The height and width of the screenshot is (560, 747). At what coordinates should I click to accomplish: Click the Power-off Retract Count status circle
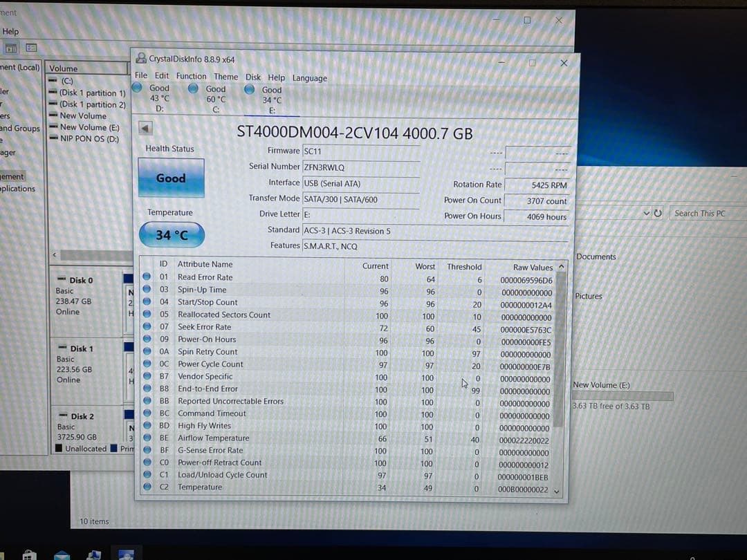(147, 462)
